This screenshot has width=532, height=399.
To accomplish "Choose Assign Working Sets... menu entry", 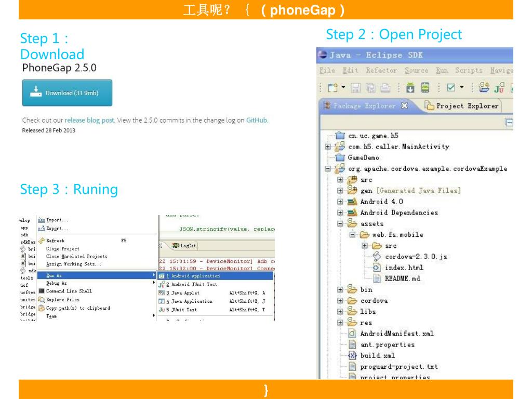I will pyautogui.click(x=74, y=264).
